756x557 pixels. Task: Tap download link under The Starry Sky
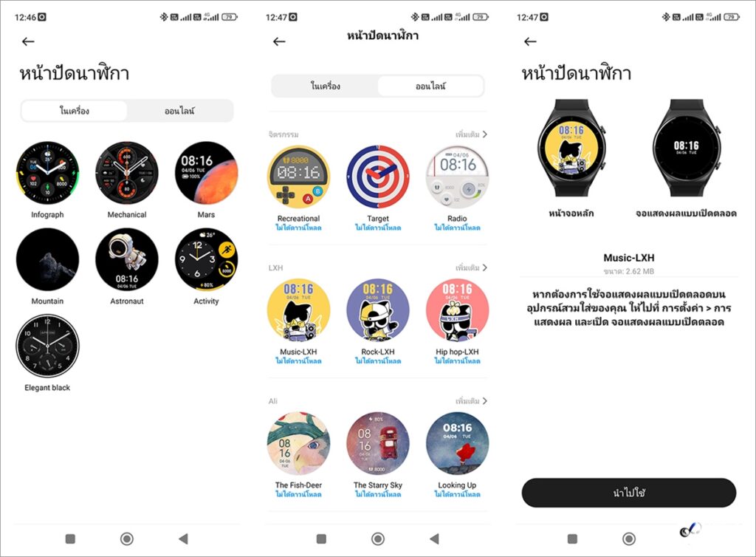[x=378, y=494]
